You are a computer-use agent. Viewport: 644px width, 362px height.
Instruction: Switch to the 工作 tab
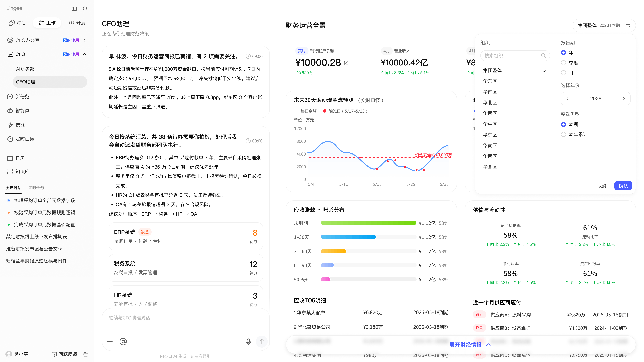point(47,23)
